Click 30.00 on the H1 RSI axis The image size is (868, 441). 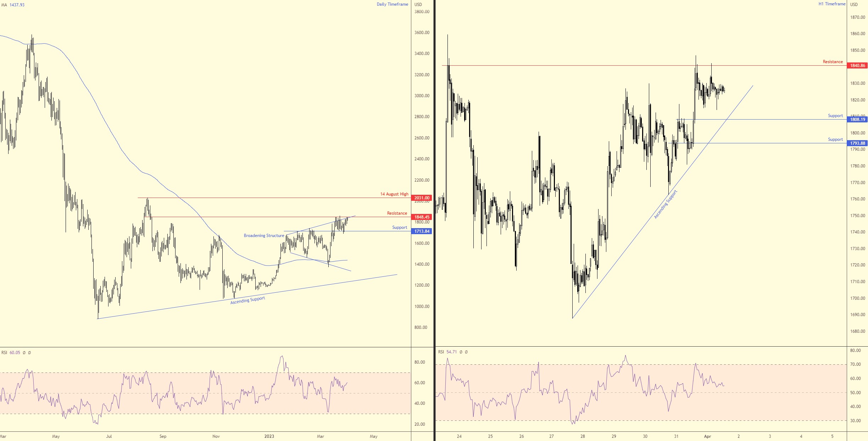pyautogui.click(x=855, y=421)
